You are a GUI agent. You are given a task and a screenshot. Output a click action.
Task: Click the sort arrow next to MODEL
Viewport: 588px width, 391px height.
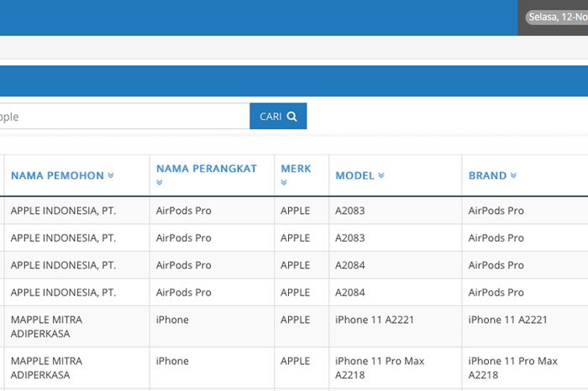(381, 176)
